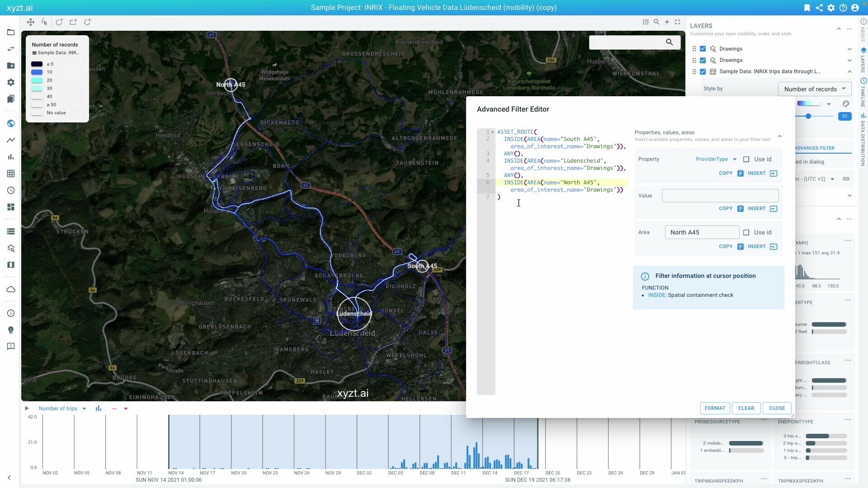Click CLOSE in Advanced Filter Editor
The width and height of the screenshot is (868, 488).
(x=777, y=408)
